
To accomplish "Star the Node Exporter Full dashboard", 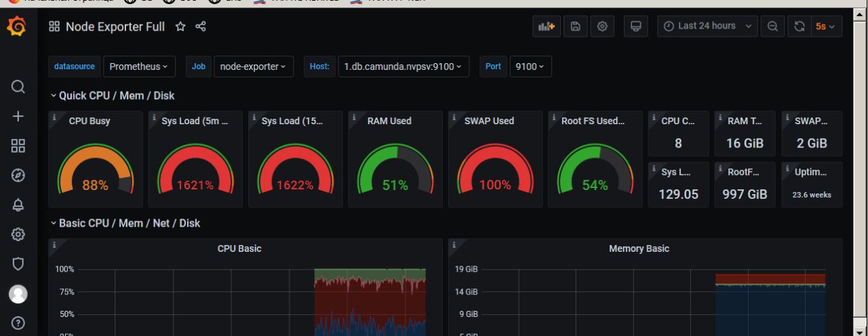I will click(180, 26).
